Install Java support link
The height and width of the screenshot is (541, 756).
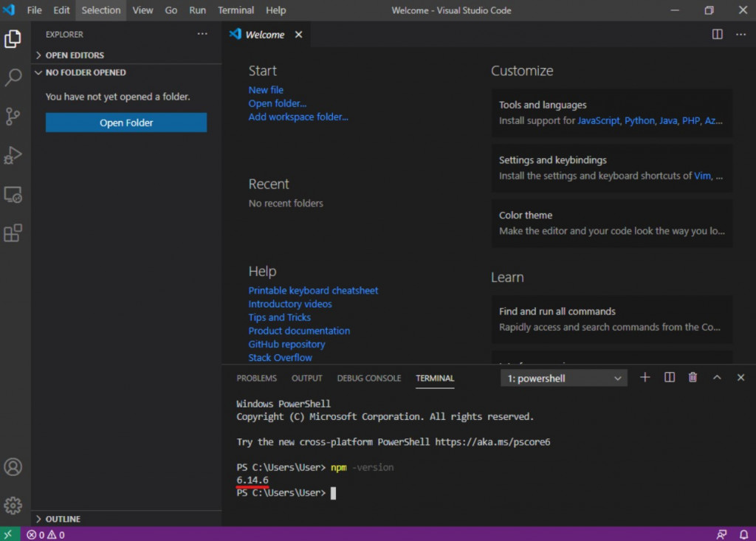[667, 120]
